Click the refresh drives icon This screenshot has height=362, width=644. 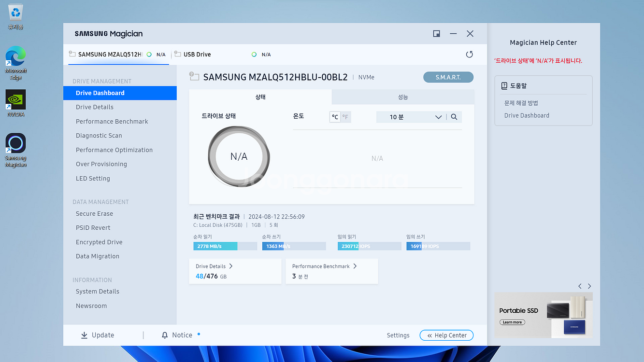[x=469, y=55]
